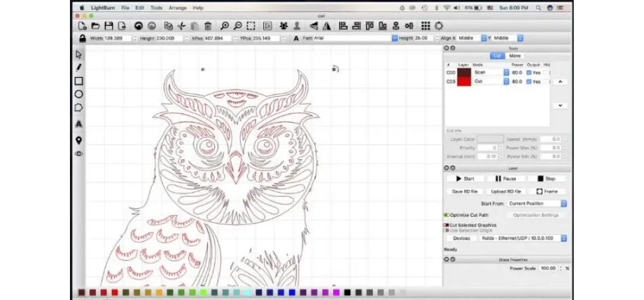Click the dashed frame selection zoom icon
Screen dimensions: 644x300
(251, 26)
